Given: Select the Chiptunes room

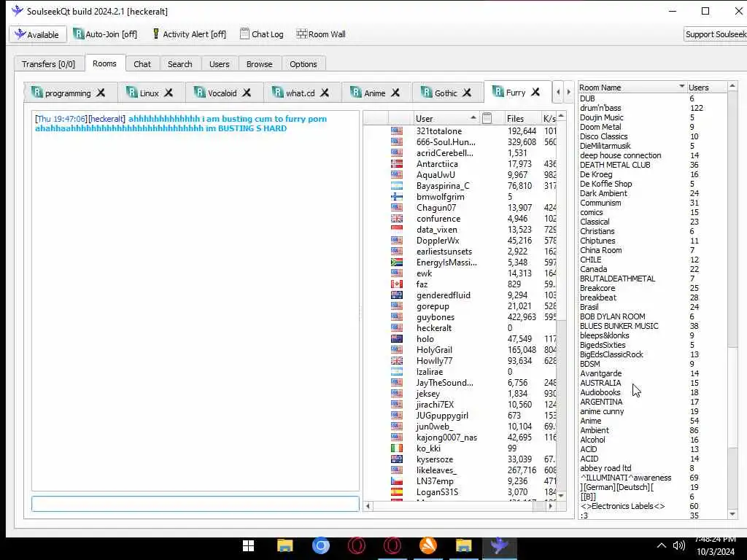Looking at the screenshot, I should [597, 241].
